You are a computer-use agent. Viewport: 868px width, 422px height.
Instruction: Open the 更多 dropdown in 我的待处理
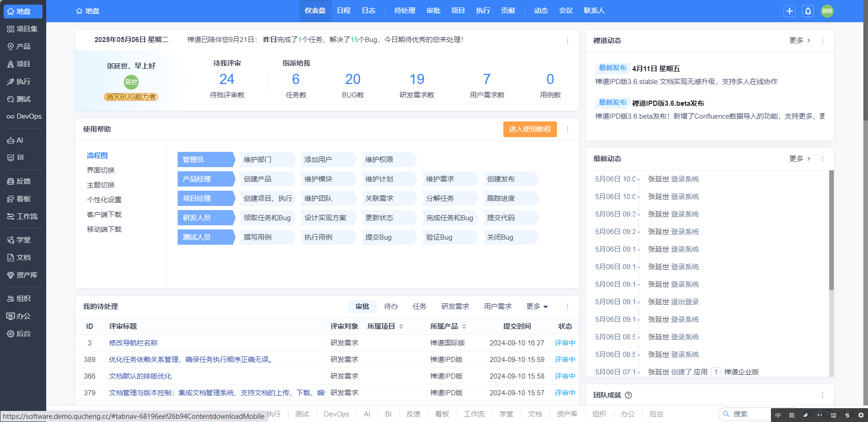pos(537,307)
